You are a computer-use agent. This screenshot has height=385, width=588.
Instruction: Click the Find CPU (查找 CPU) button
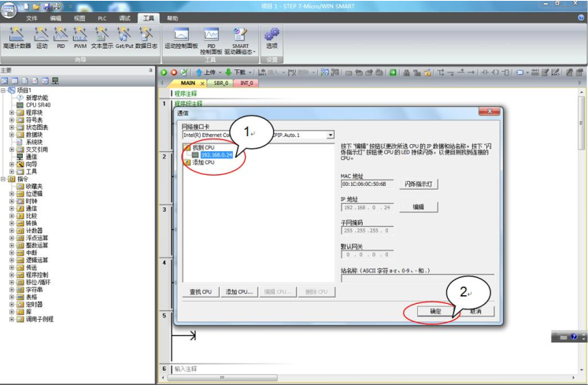tap(201, 291)
